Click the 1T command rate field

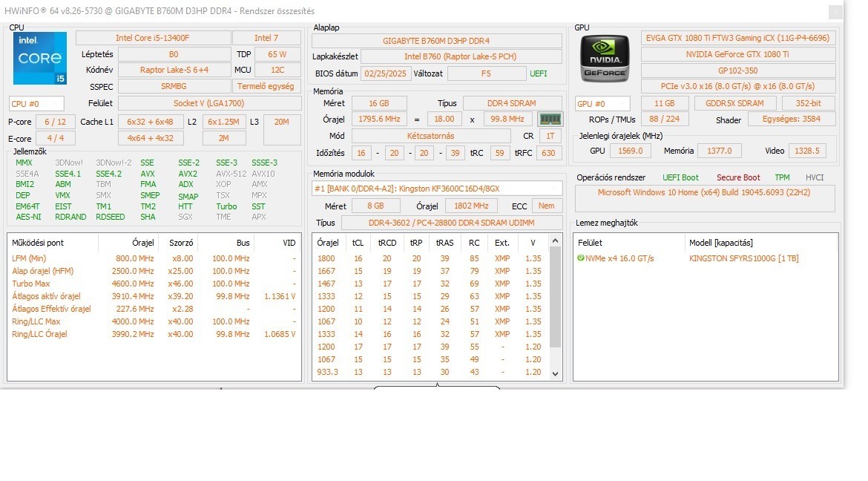(x=550, y=137)
